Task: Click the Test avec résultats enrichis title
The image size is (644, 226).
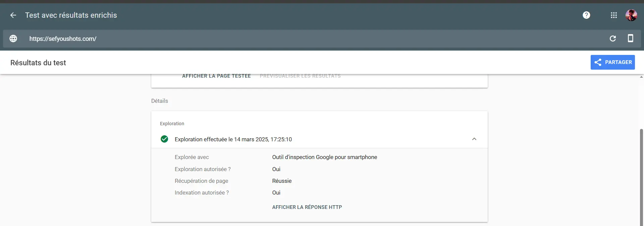Action: click(x=71, y=15)
